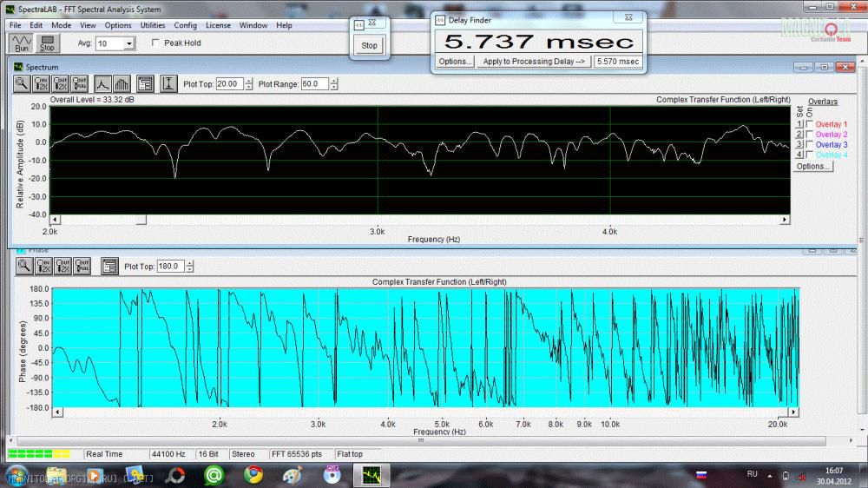
Task: Click the Run icon in main toolbar
Action: point(22,43)
